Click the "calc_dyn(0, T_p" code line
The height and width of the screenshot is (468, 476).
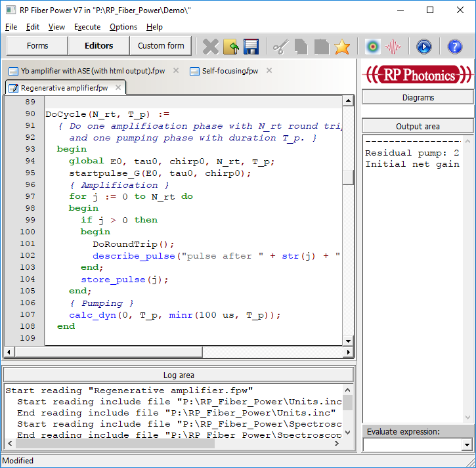point(175,315)
